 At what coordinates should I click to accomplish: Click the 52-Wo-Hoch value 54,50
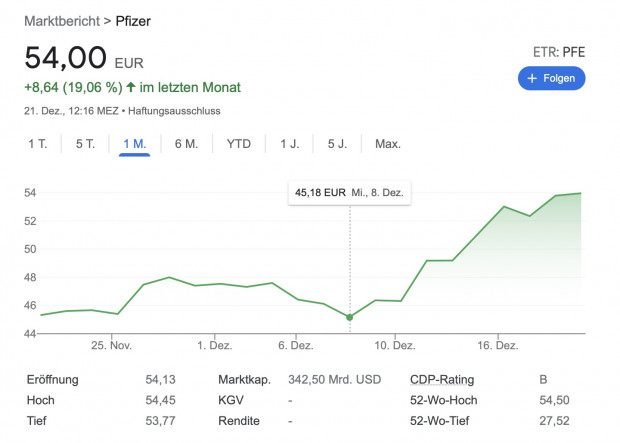coord(554,400)
